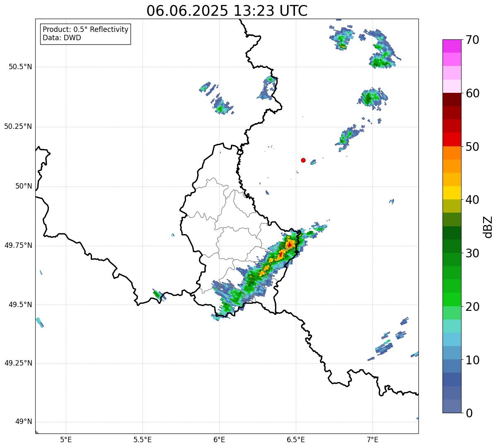This screenshot has height=448, width=498.
Task: Click the dark maroon swatch just below 60 dBZ
Action: [452, 99]
